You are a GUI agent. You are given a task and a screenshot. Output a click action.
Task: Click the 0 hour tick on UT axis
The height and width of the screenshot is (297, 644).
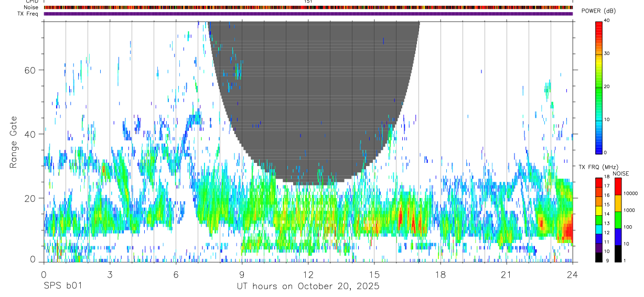(x=44, y=274)
